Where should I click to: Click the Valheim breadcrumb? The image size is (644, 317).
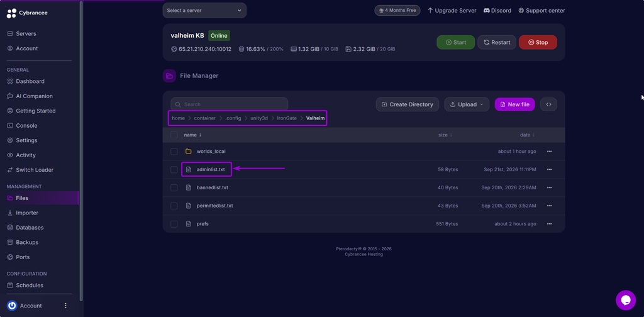316,118
